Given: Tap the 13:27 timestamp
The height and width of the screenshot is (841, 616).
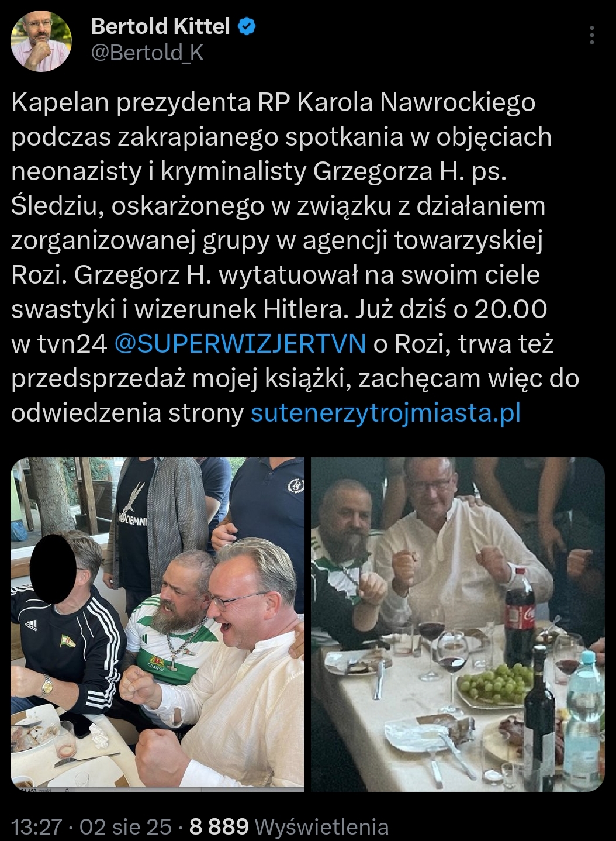Looking at the screenshot, I should click(x=36, y=826).
